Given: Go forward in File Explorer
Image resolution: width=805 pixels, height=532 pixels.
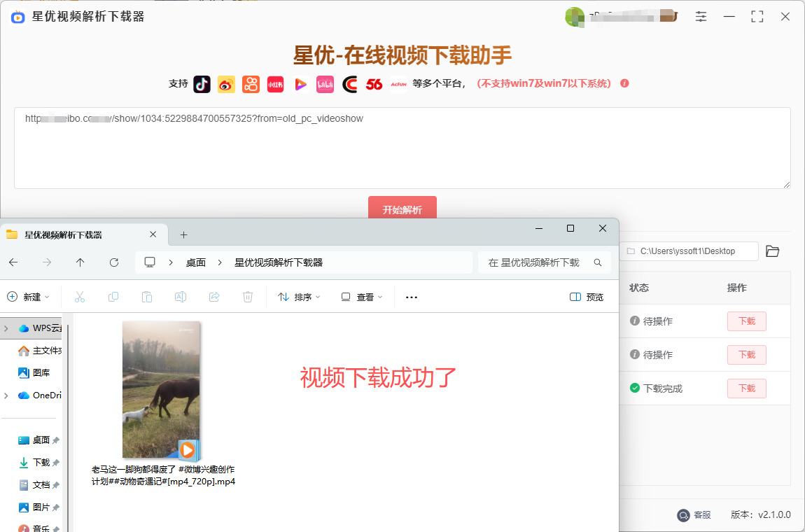Looking at the screenshot, I should pyautogui.click(x=47, y=262).
